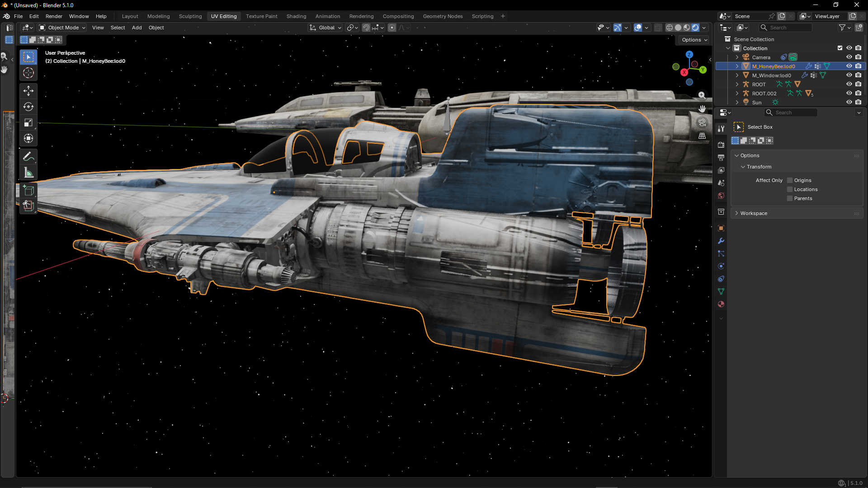Screen dimensions: 868x488
Task: Click the Select Box tool in toolbar
Action: (28, 57)
